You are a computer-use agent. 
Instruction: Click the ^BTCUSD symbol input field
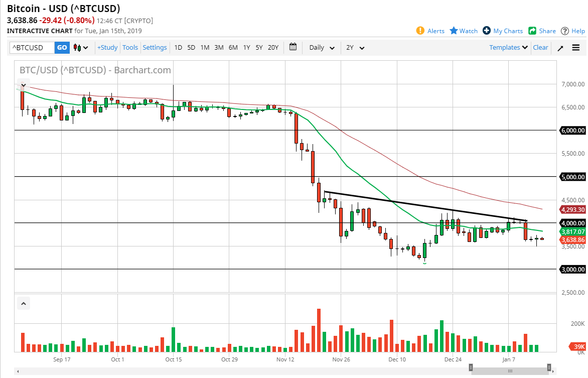(x=32, y=48)
